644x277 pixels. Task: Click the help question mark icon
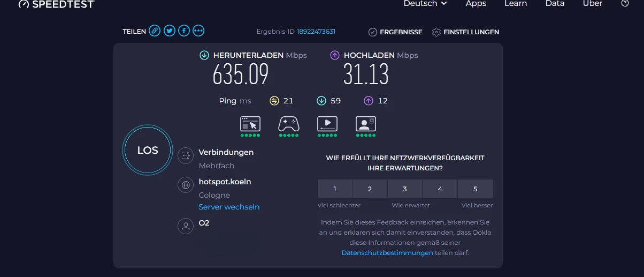click(x=625, y=4)
